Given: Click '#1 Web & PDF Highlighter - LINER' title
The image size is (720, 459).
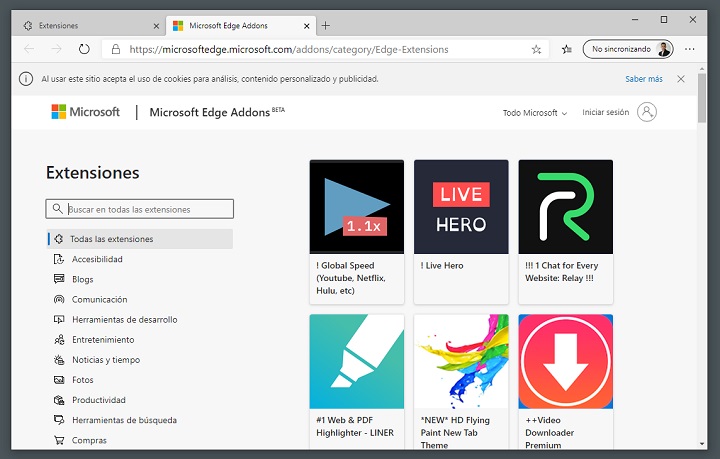Looking at the screenshot, I should pyautogui.click(x=354, y=426).
